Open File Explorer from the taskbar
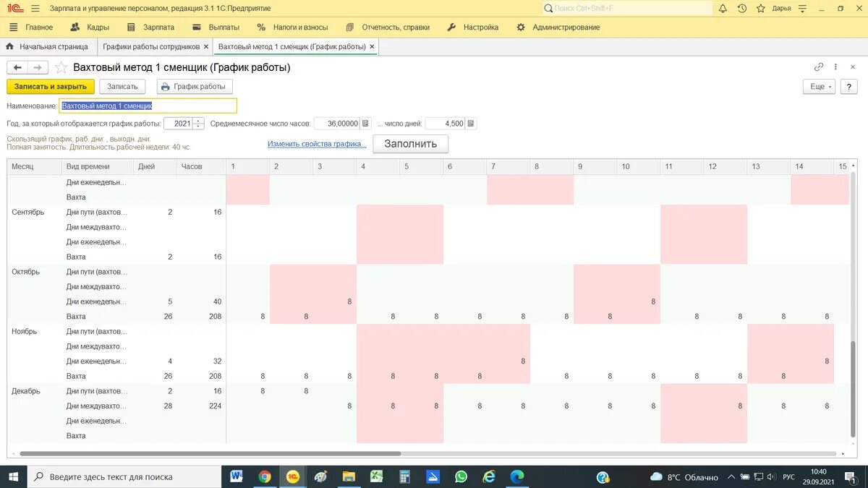Screen dimensions: 868x488 click(x=349, y=476)
